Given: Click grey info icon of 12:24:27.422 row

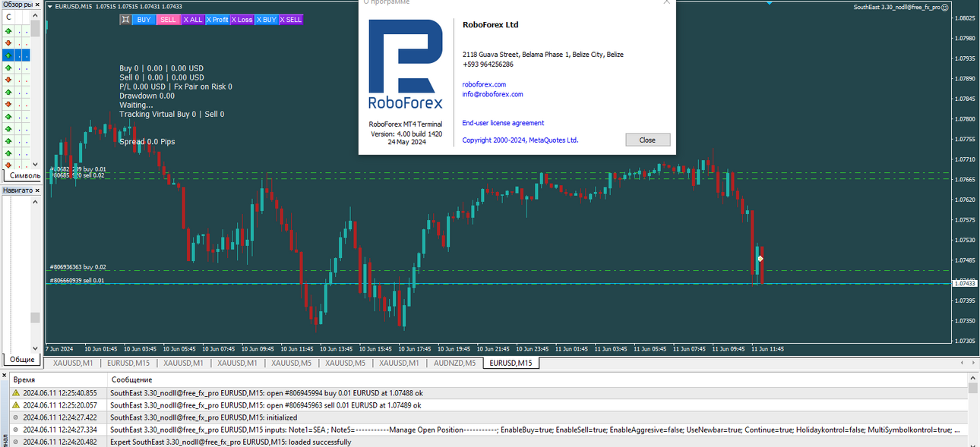Looking at the screenshot, I should coord(15,417).
